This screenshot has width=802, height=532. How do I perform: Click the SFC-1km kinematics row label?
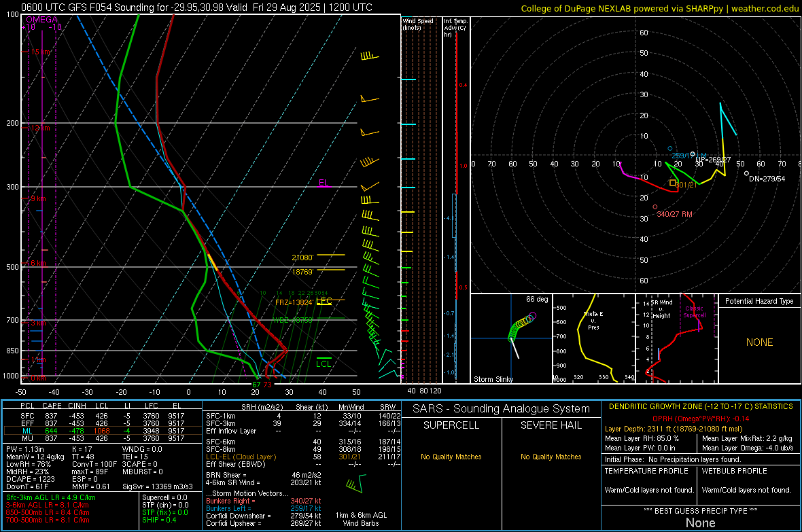pos(221,416)
